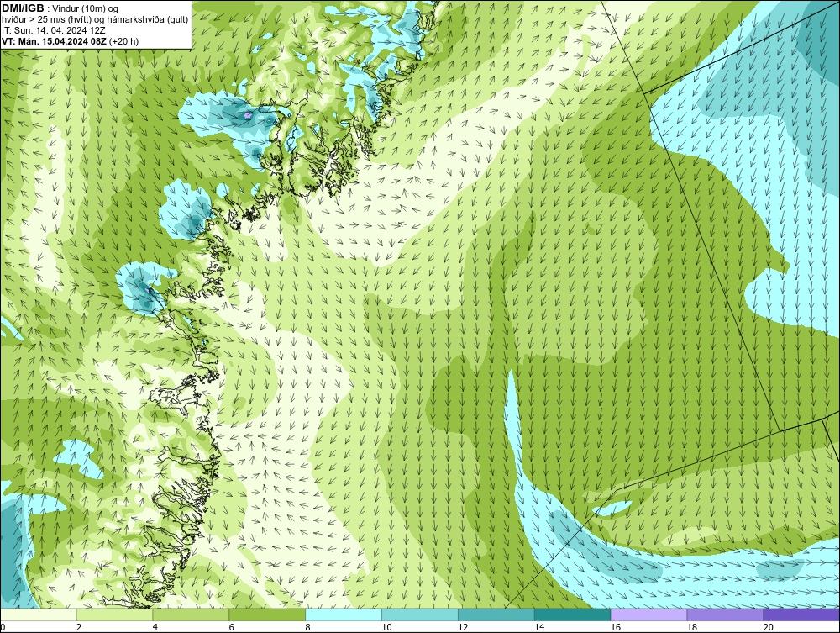Click the '20' scale label
The height and width of the screenshot is (633, 840).
tap(769, 627)
